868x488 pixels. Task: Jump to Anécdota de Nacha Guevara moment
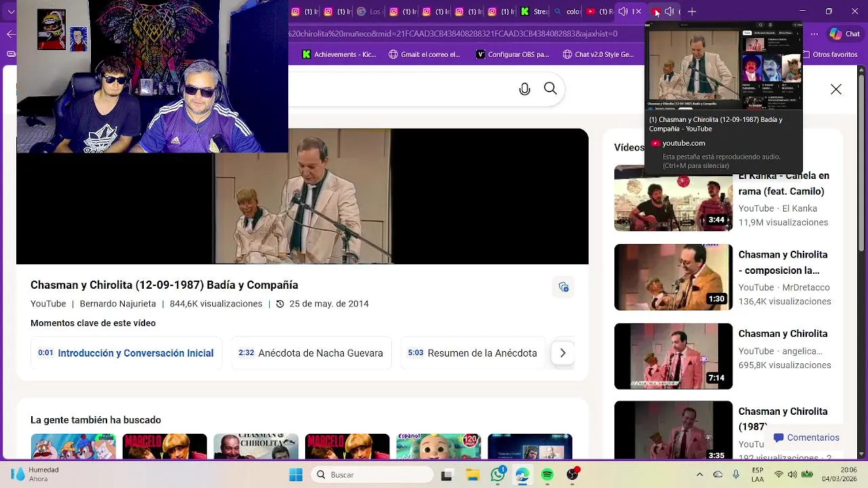click(311, 353)
